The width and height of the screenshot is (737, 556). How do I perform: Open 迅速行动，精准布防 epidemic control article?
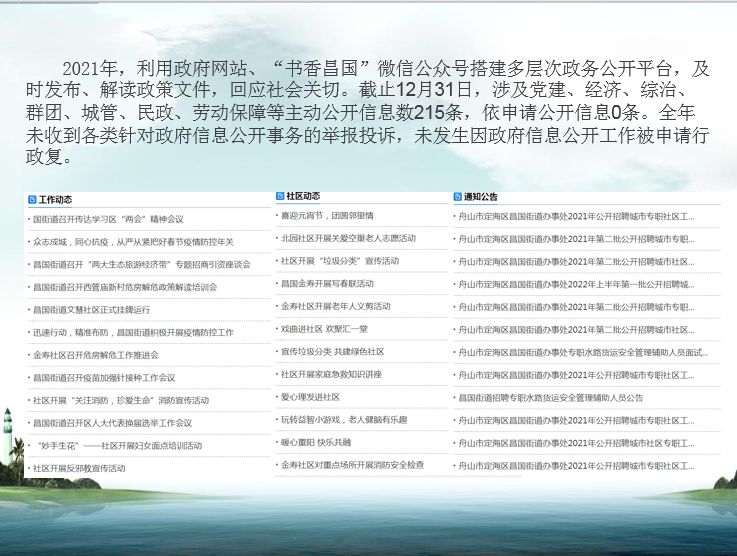point(133,332)
